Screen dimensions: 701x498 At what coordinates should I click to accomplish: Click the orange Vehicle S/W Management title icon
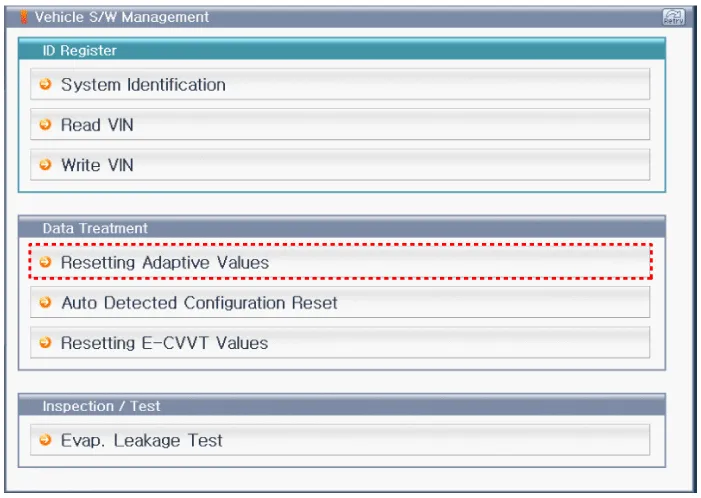[x=24, y=17]
